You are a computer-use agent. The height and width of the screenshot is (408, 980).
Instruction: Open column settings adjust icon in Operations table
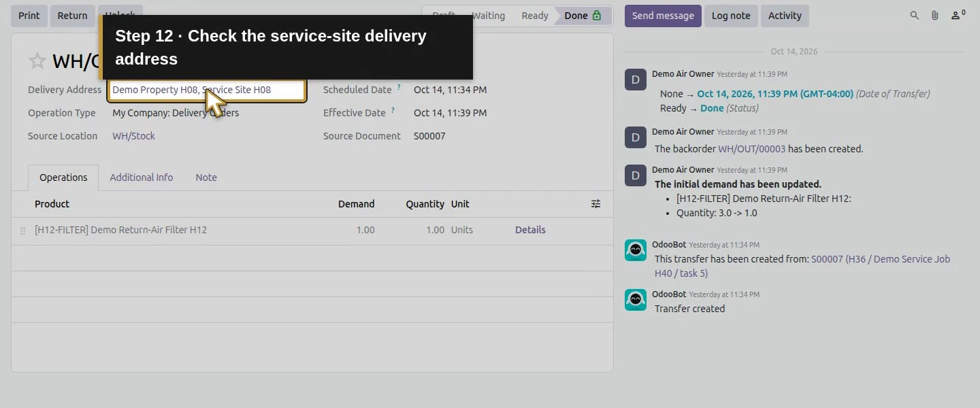pos(595,204)
